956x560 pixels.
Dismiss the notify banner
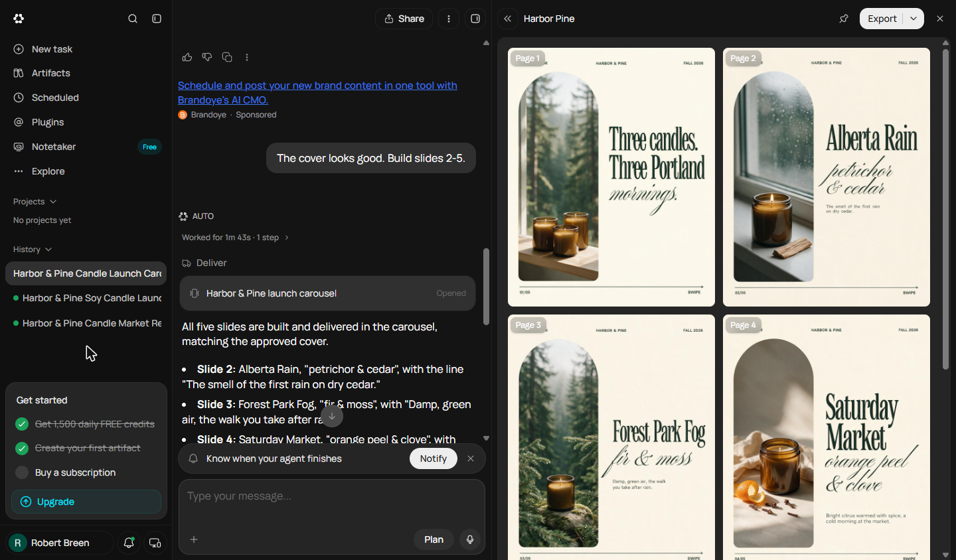click(x=471, y=458)
